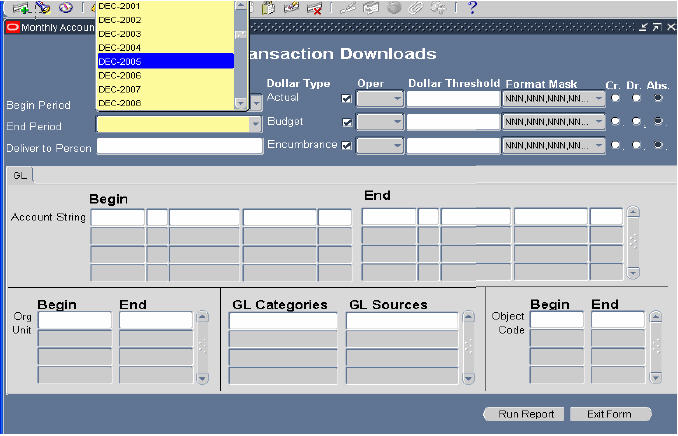Click the round red clock-like toolbar icon
This screenshot has height=436, width=678.
point(65,8)
